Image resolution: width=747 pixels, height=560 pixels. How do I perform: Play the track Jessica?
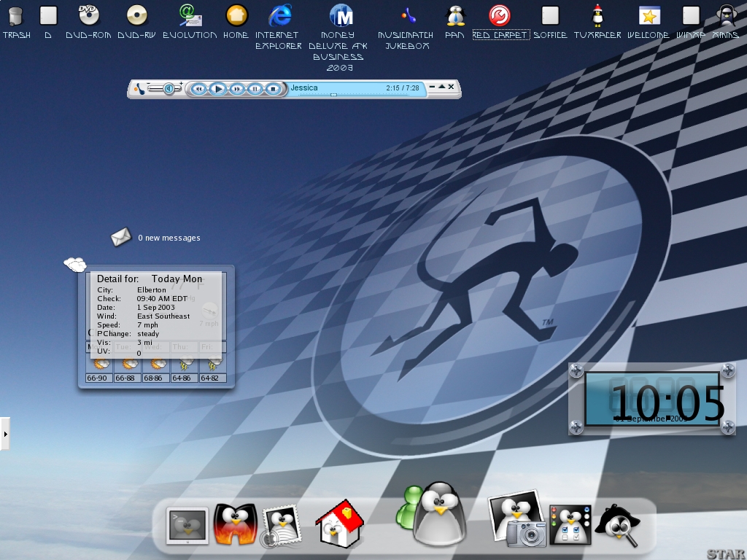click(x=217, y=88)
